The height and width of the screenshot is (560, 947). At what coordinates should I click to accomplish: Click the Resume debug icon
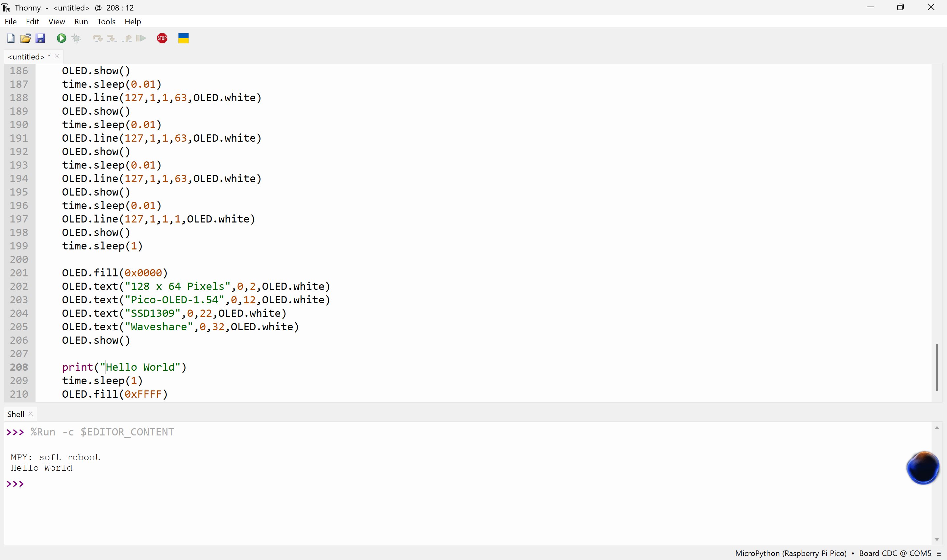coord(141,38)
